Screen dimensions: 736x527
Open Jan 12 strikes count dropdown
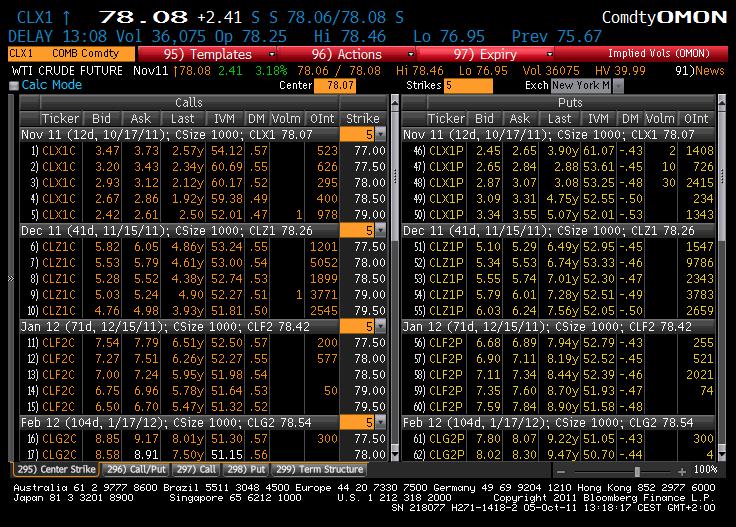[x=381, y=327]
